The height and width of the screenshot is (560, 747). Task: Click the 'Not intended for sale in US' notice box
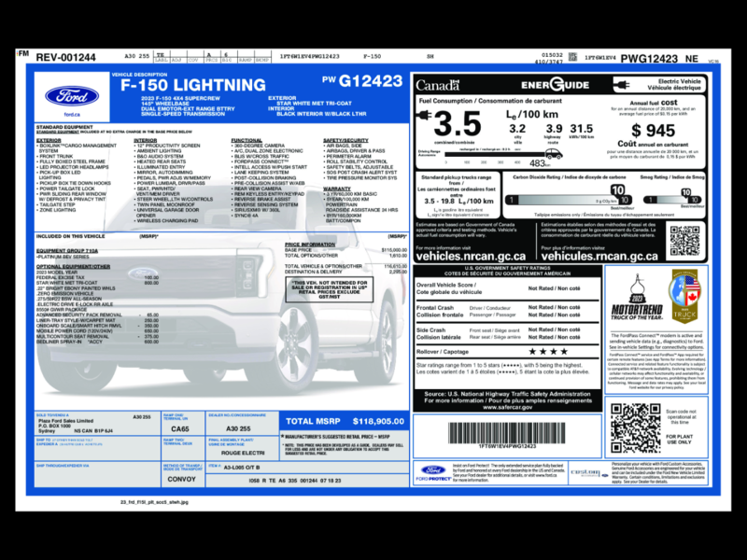tap(330, 289)
